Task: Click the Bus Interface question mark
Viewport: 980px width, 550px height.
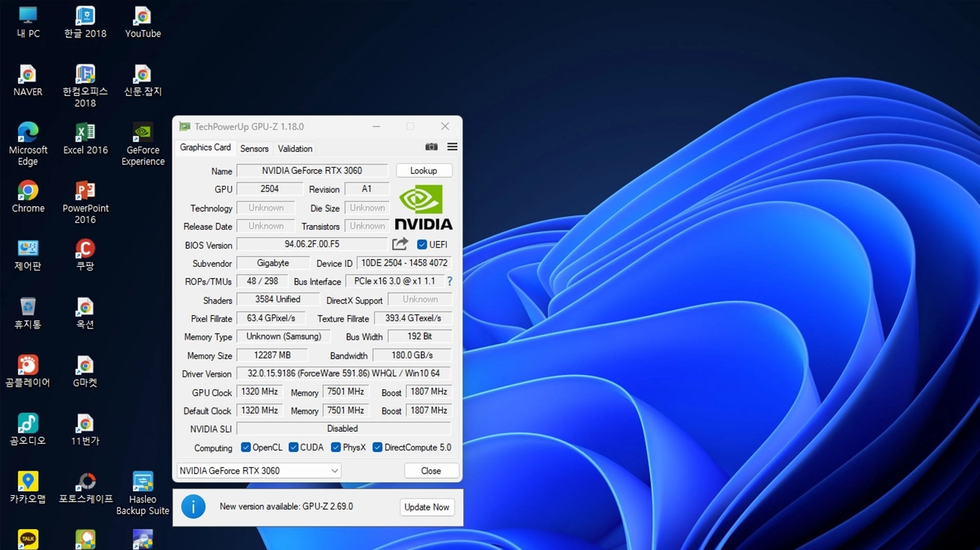Action: click(449, 281)
